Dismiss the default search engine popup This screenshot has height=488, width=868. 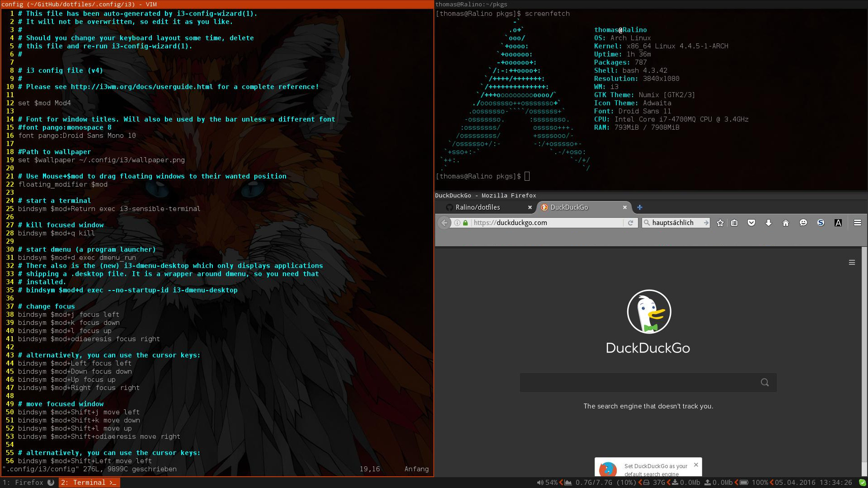pos(696,465)
